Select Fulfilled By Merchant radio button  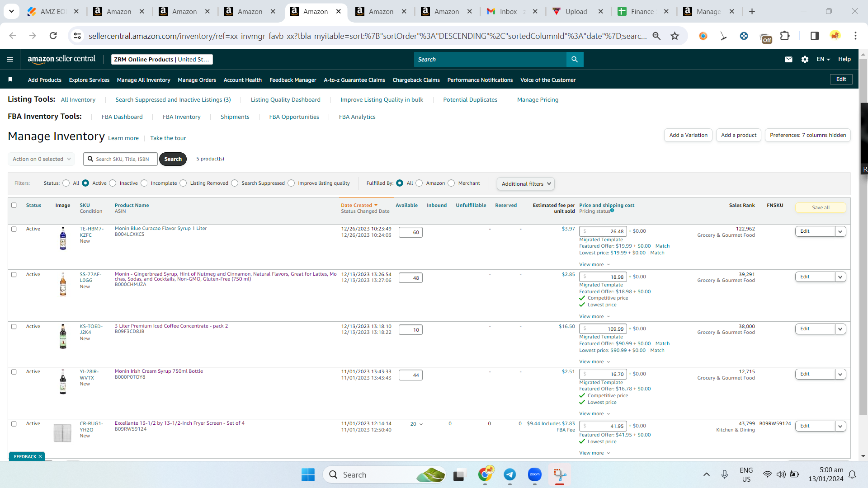(451, 183)
